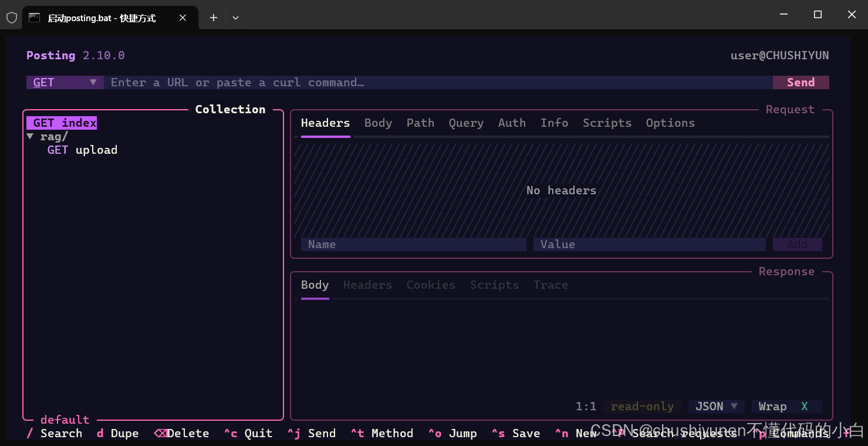
Task: Click the header Value input field
Action: point(650,244)
